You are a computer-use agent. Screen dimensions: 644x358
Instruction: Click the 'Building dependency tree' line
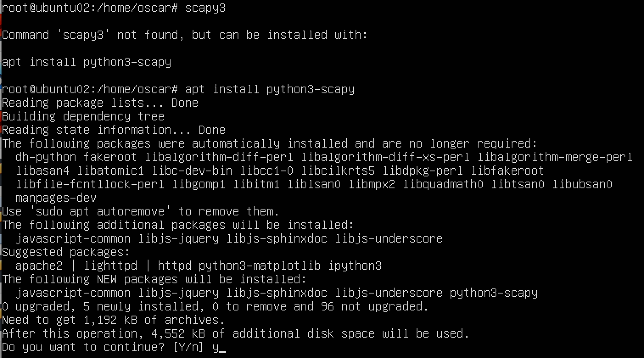click(83, 116)
